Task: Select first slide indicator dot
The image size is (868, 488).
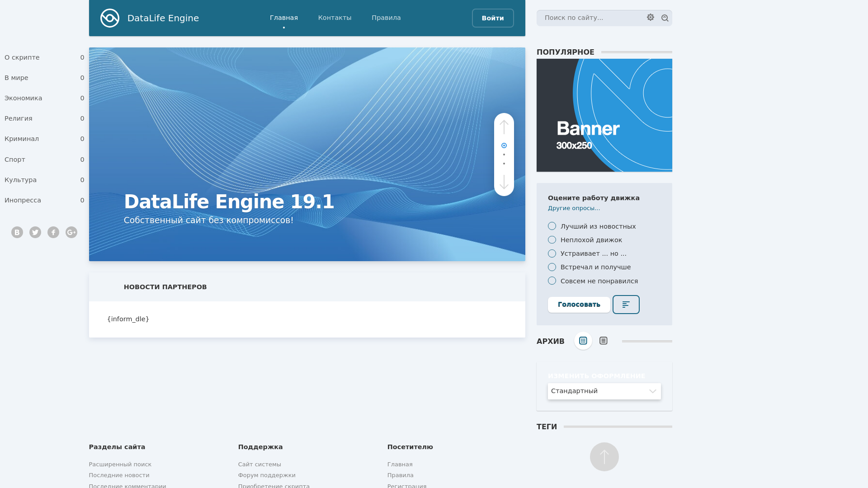Action: 504,145
